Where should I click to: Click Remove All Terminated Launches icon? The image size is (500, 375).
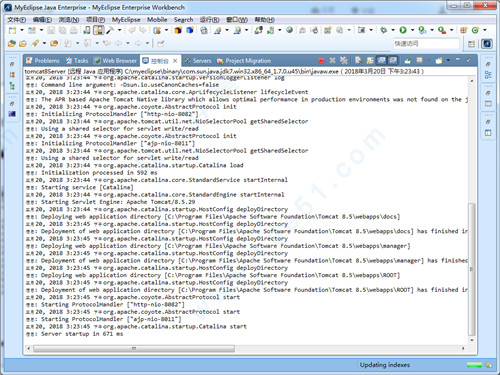tap(343, 60)
